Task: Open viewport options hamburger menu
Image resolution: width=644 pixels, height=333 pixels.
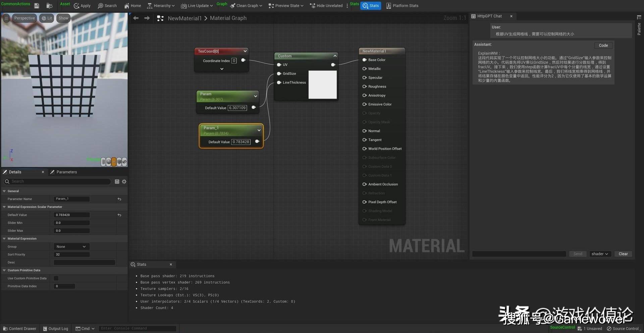Action: 6,18
